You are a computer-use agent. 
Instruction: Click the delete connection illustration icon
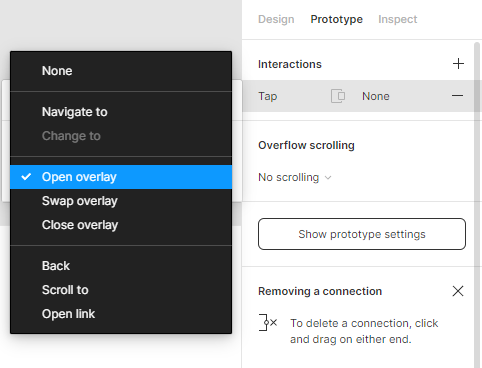tap(268, 322)
